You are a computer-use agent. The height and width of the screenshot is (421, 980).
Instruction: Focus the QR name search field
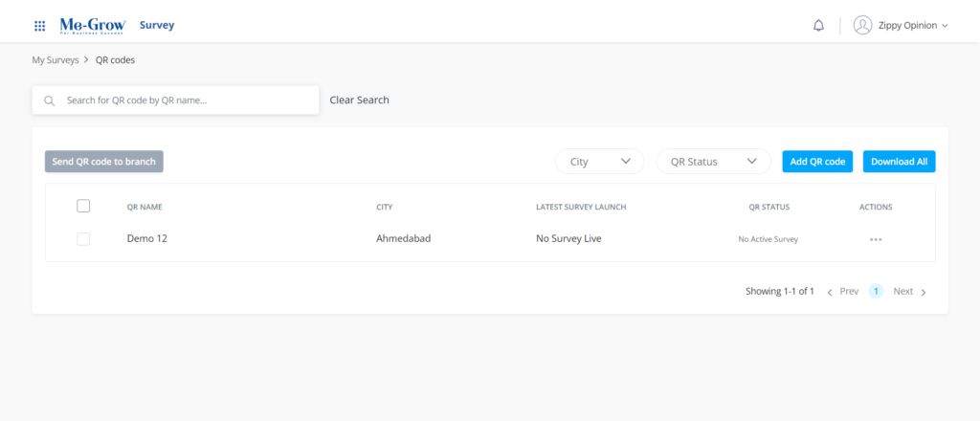[187, 100]
